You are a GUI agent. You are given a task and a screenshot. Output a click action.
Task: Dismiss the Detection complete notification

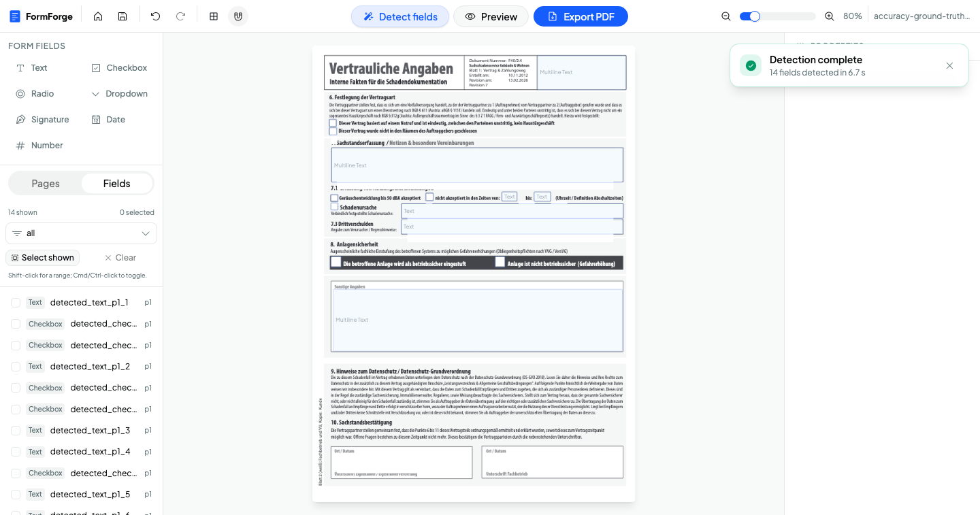point(949,65)
